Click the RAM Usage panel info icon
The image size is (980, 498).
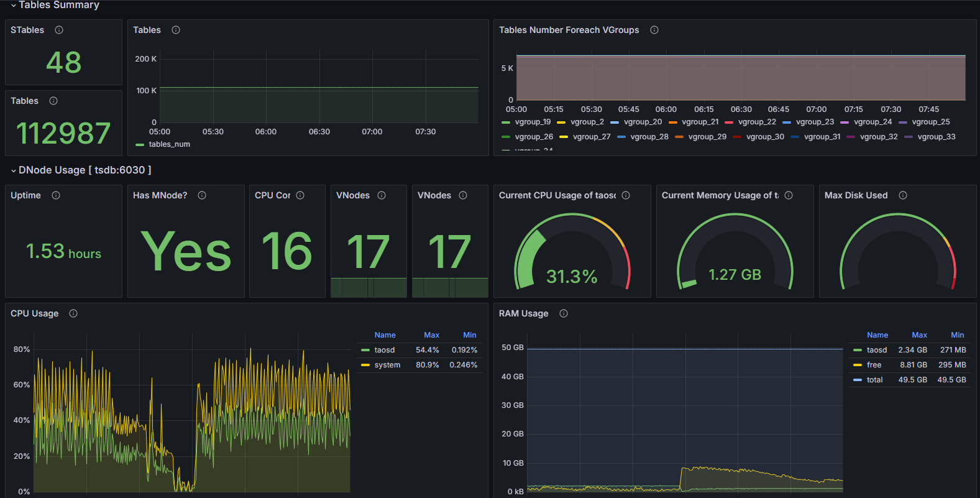pyautogui.click(x=564, y=313)
